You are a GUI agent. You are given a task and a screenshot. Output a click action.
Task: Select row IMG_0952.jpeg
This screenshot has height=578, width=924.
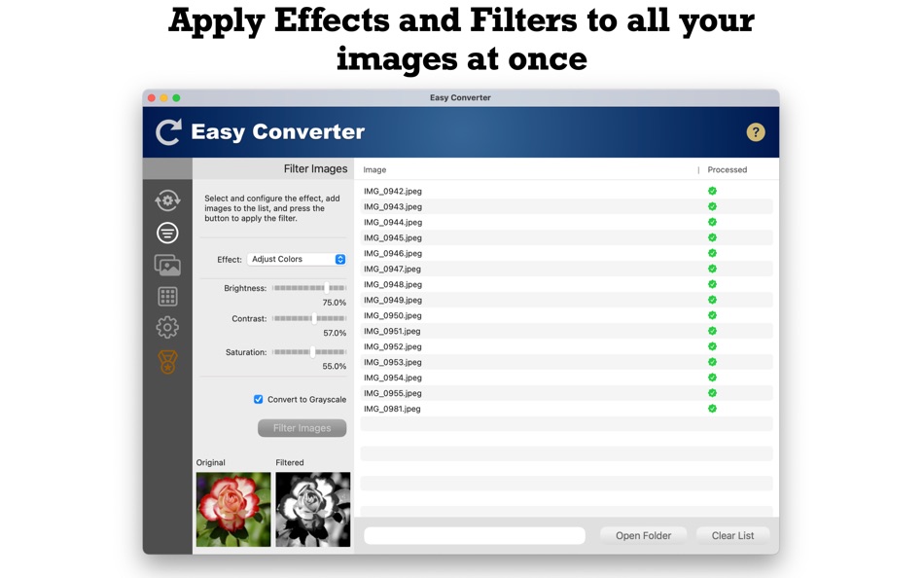pos(566,346)
